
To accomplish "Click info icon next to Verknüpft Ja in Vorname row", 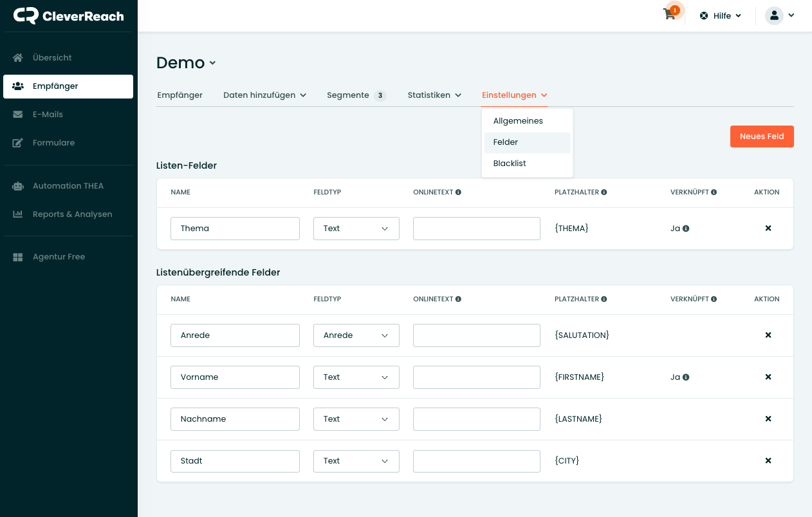I will pyautogui.click(x=686, y=377).
